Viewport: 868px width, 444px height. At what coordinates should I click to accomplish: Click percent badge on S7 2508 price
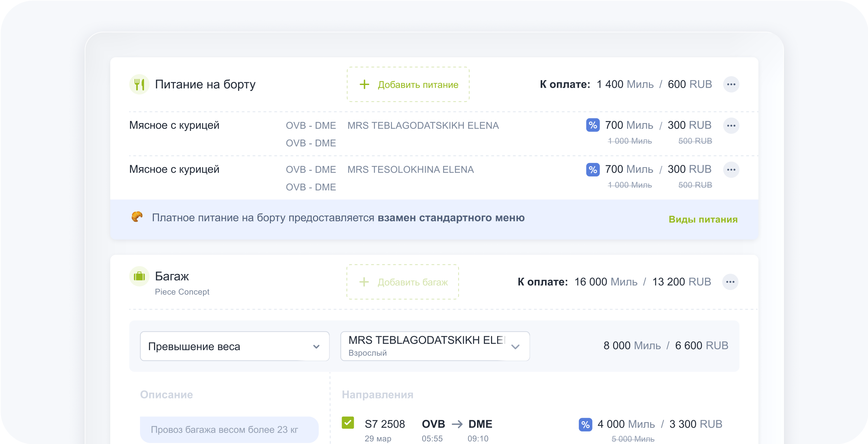[x=585, y=424]
